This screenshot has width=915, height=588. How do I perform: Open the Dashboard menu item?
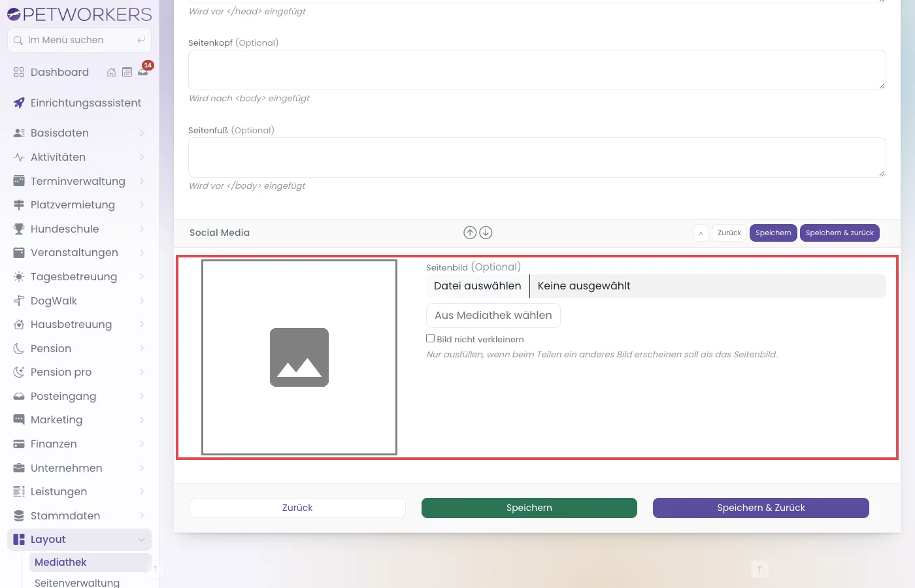(x=59, y=73)
